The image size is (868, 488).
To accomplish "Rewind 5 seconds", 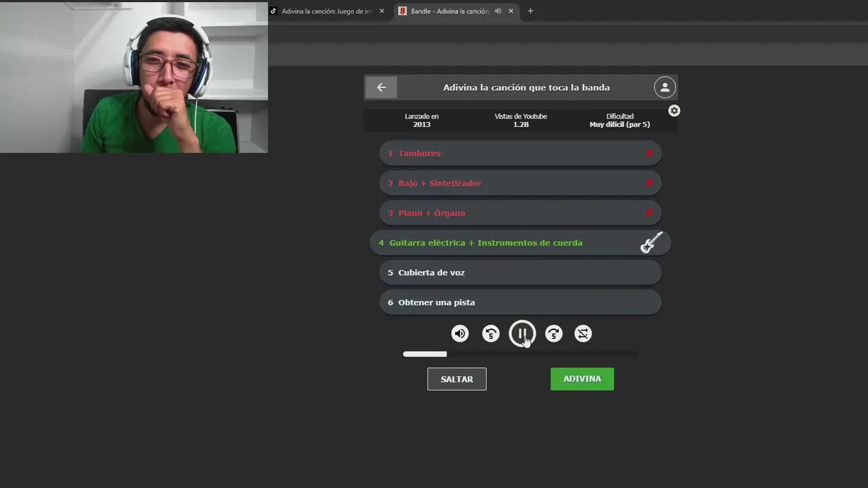I will click(x=491, y=333).
